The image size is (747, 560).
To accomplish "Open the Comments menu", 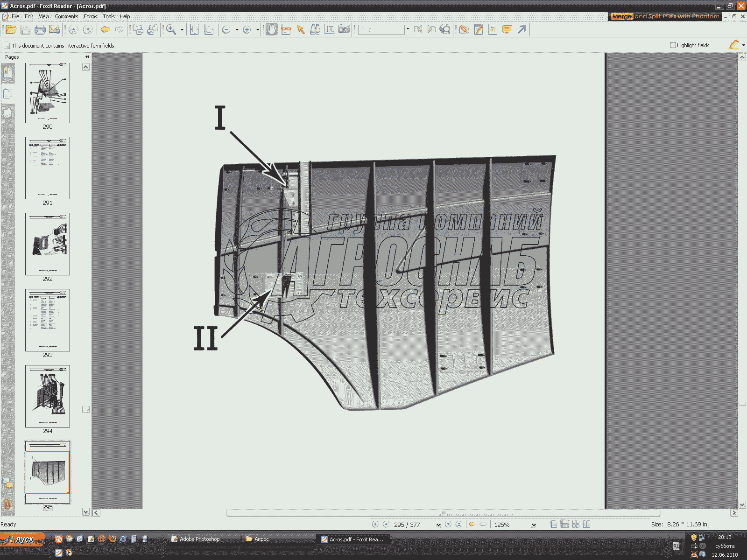I will (66, 16).
